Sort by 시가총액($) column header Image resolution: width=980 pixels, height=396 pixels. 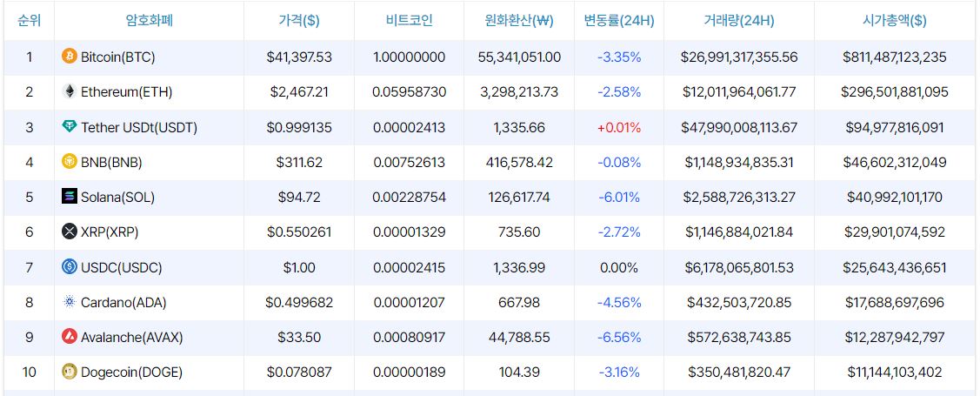click(895, 20)
